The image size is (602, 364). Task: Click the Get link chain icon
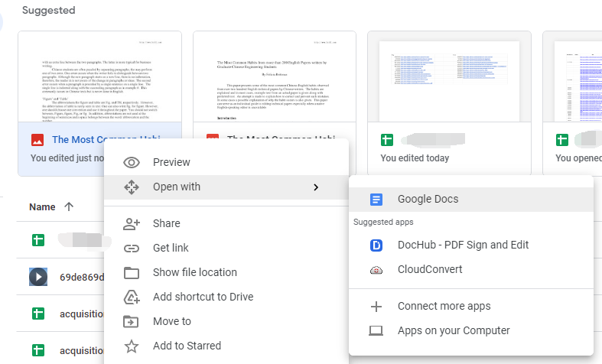tap(132, 248)
